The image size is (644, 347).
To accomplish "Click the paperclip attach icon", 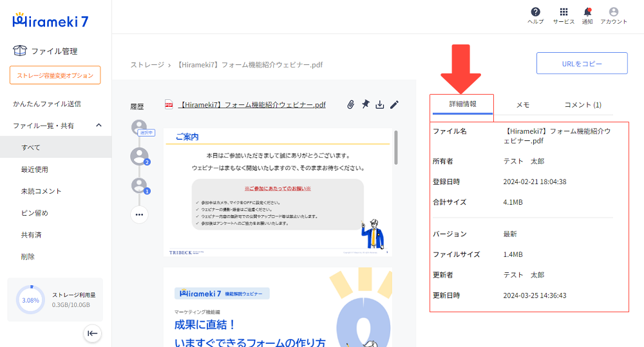I will [x=350, y=105].
